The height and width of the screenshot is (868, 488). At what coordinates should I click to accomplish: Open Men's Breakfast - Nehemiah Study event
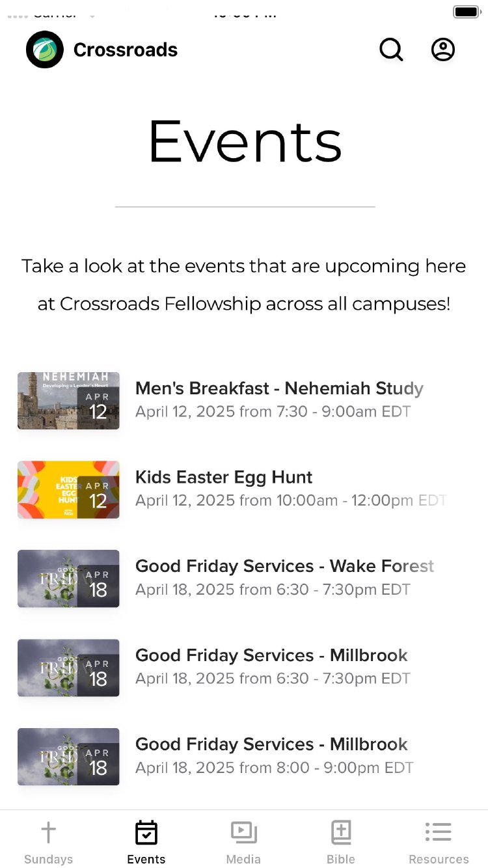[x=279, y=388]
